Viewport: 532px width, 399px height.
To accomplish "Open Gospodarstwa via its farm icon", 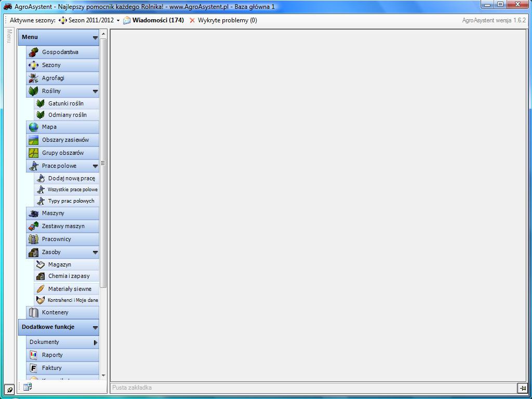I will pos(33,52).
